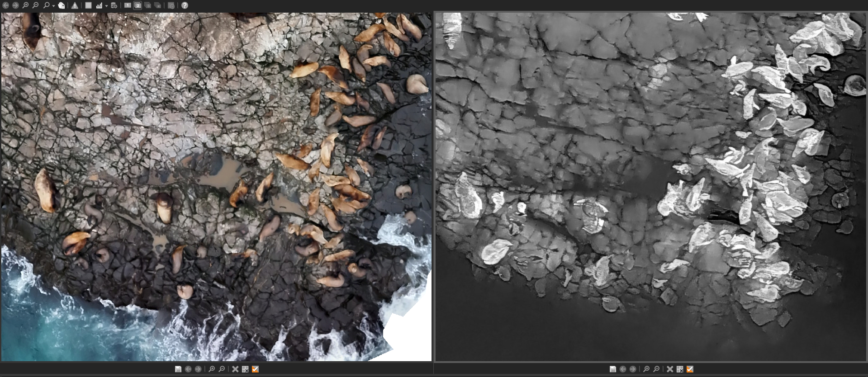Click the striped lines list view icon
The height and width of the screenshot is (377, 868).
88,5
